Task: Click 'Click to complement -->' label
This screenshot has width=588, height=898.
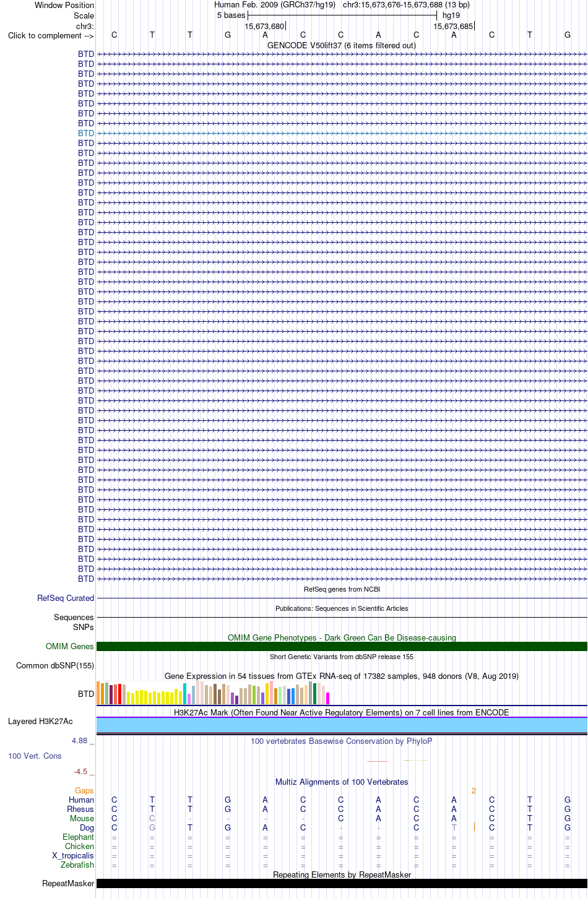Action: tap(51, 35)
